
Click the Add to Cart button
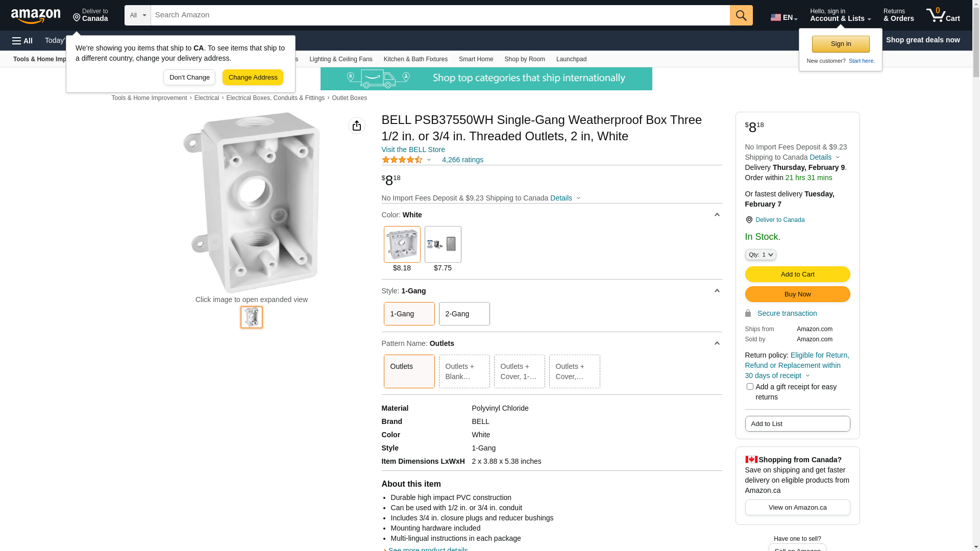click(x=797, y=274)
